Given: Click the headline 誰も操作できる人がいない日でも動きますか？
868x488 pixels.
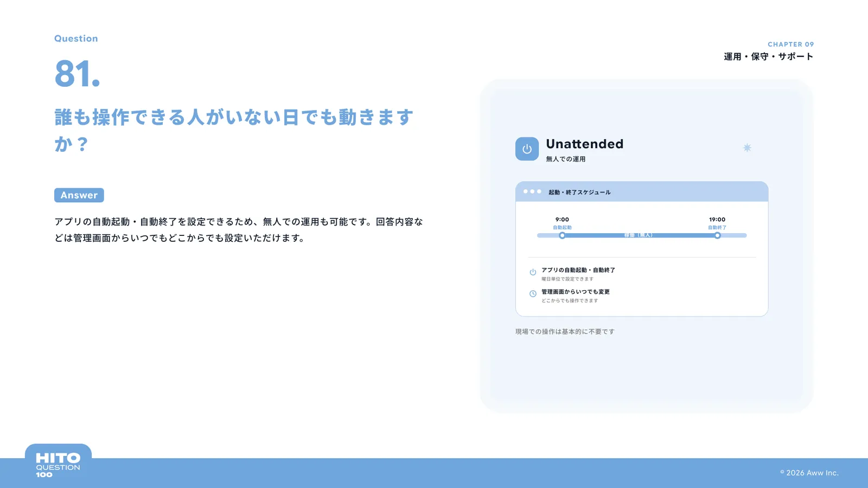Looking at the screenshot, I should (x=234, y=131).
